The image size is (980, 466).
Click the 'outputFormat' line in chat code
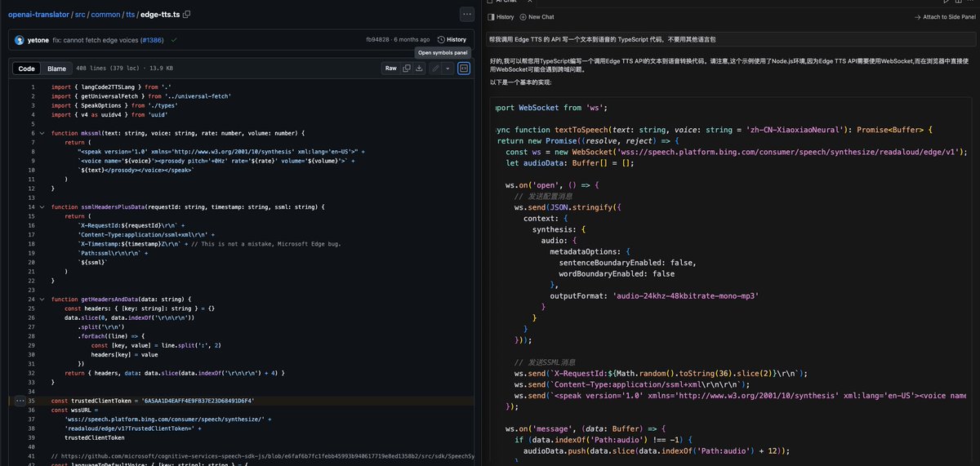[655, 295]
